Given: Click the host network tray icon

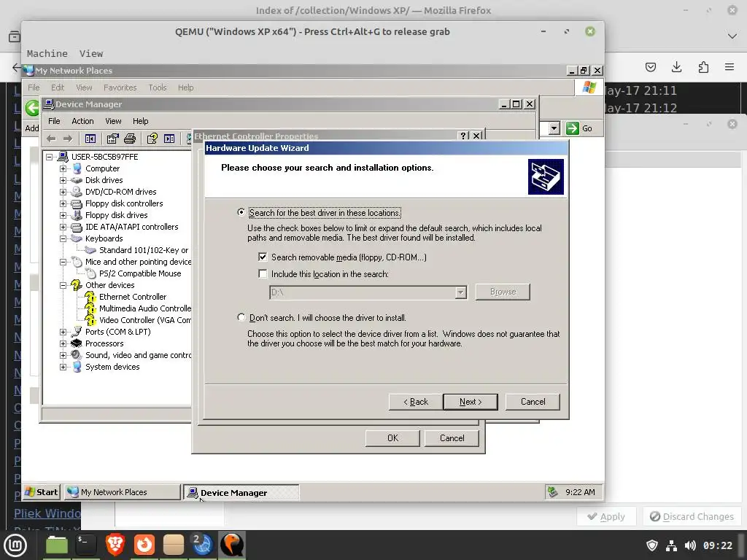Looking at the screenshot, I should click(x=671, y=545).
